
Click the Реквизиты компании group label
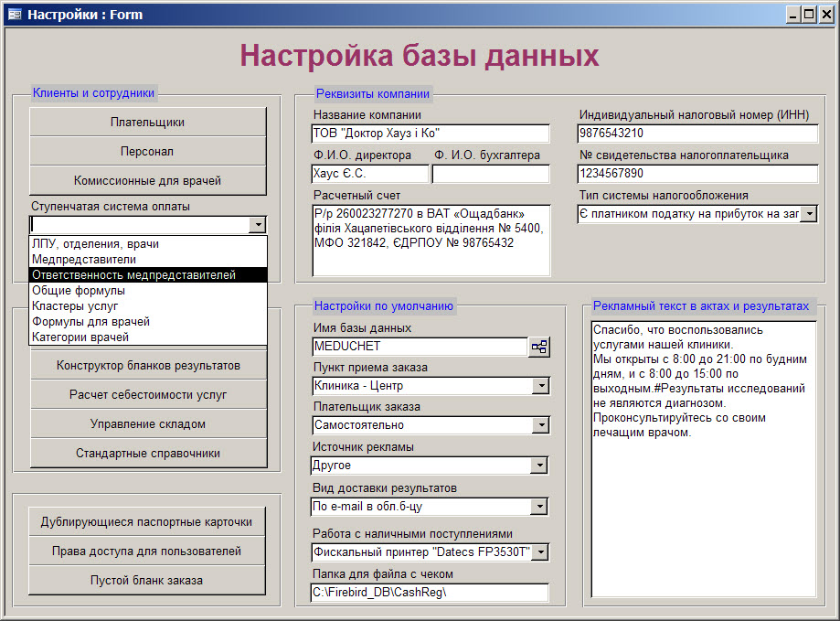coord(373,94)
